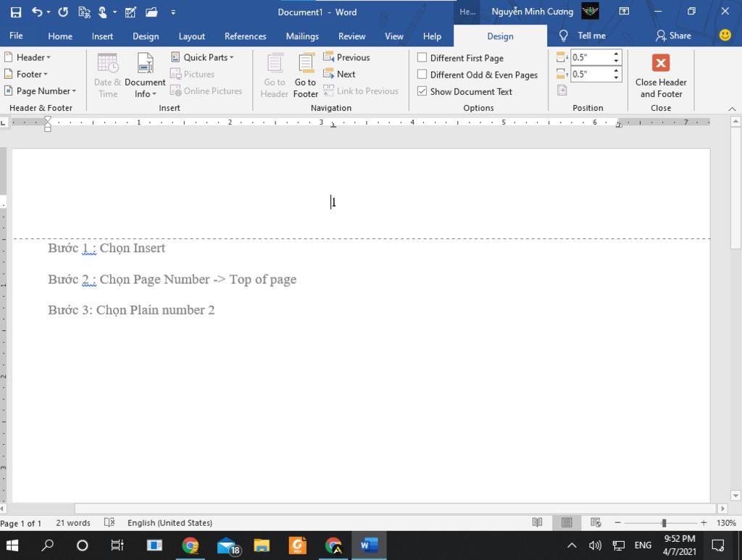Click Insert Alignment Tab icon
Screen dimensions: 742x560
click(562, 91)
